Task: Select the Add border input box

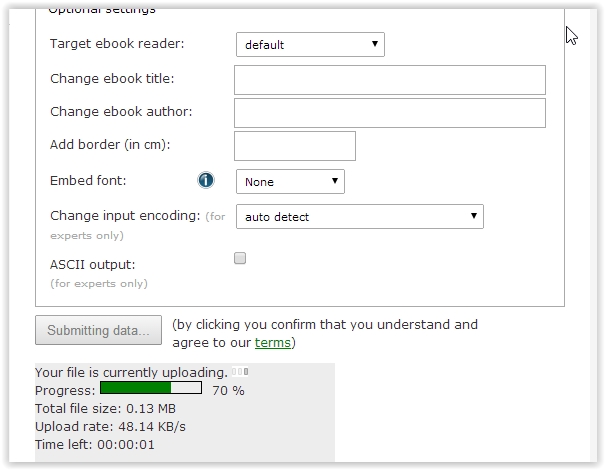Action: (x=295, y=146)
